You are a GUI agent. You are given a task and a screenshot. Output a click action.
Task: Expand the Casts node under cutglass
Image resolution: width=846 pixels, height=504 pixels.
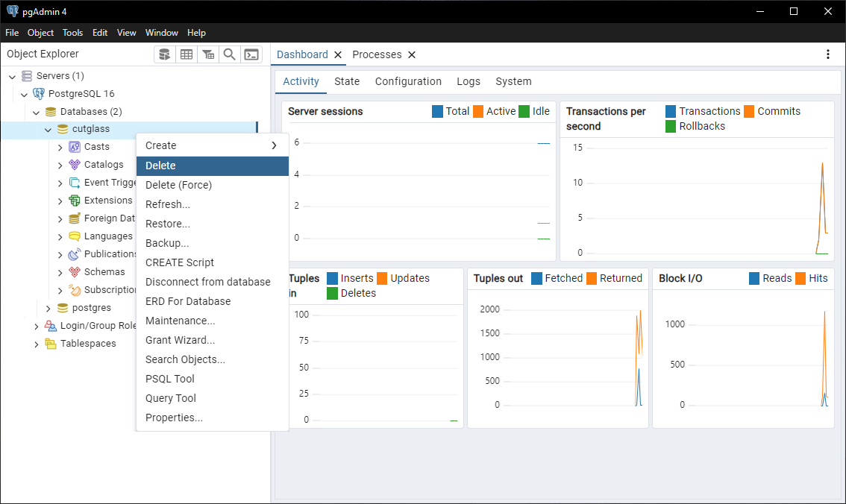point(60,147)
